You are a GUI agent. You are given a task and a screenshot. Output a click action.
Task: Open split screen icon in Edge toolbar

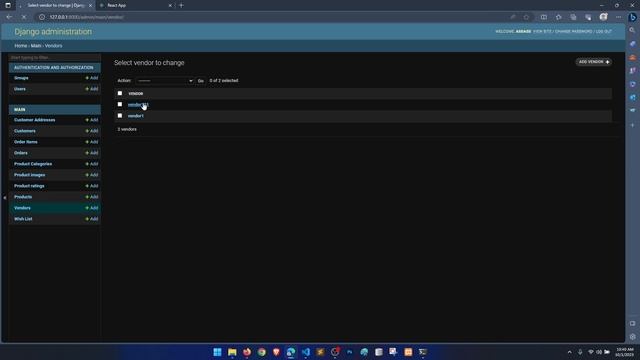click(544, 17)
